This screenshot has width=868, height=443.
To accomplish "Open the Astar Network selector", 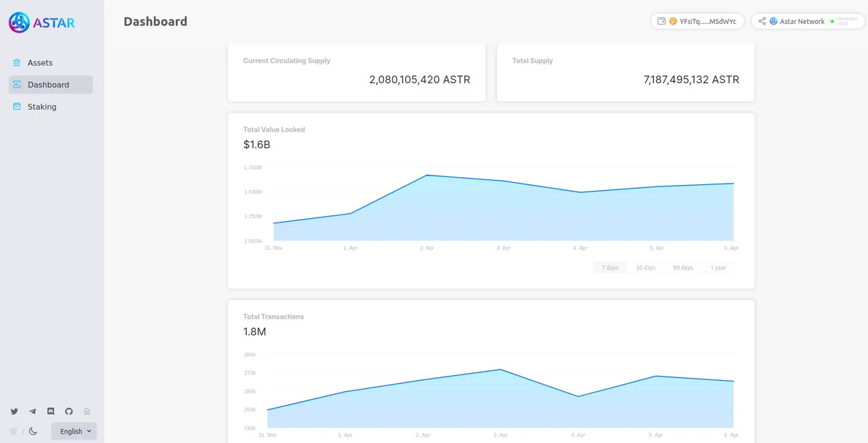I will tap(807, 22).
